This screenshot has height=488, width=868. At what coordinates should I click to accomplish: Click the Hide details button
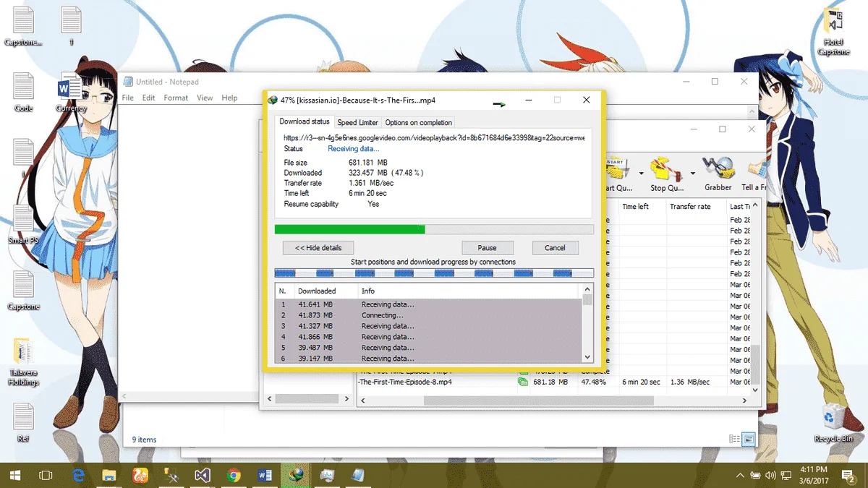pos(318,247)
